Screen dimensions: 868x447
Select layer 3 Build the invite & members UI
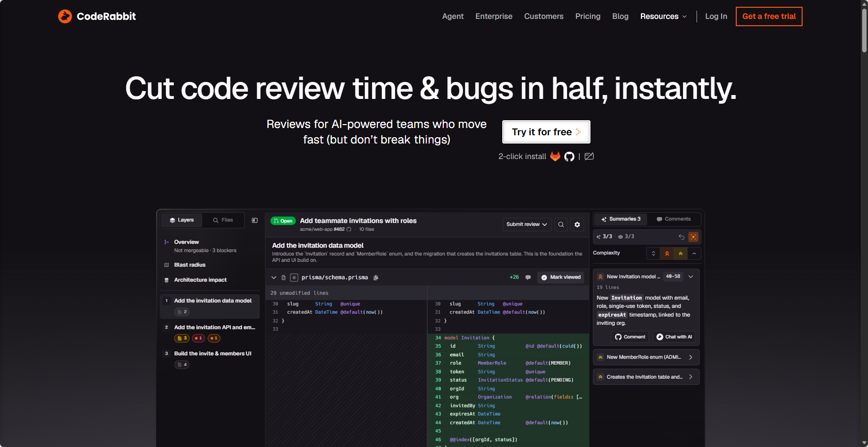pos(210,359)
